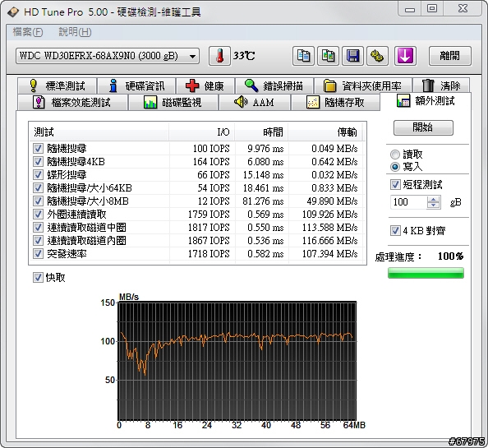Viewport: 488px width, 448px height.
Task: Uncheck the 突發速率 checkbox
Action: point(38,254)
